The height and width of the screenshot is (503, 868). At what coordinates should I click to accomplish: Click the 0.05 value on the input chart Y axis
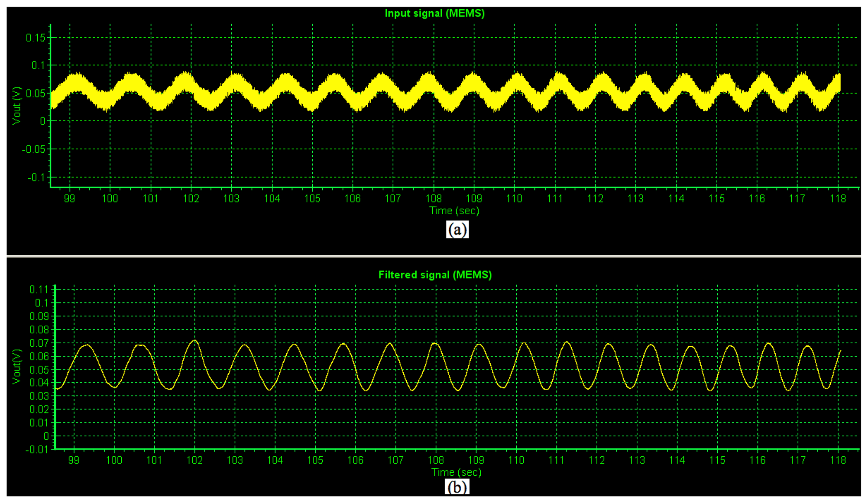35,94
